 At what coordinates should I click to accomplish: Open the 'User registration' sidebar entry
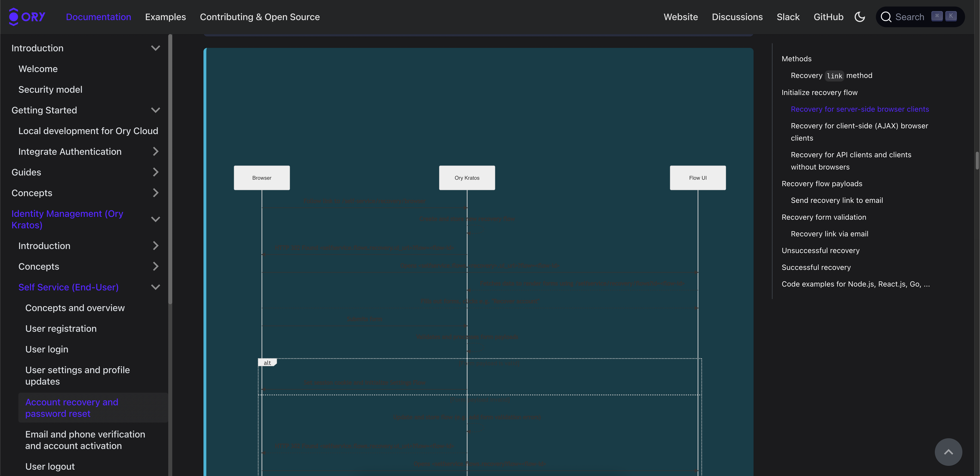[61, 328]
